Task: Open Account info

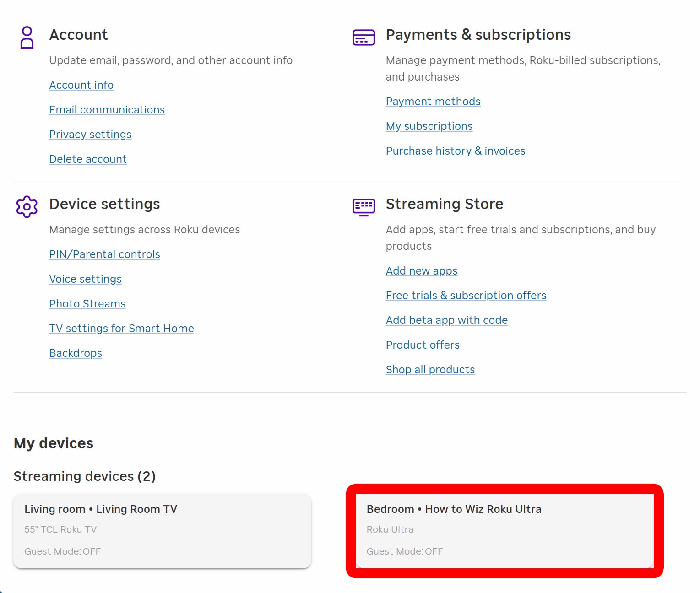Action: point(81,85)
